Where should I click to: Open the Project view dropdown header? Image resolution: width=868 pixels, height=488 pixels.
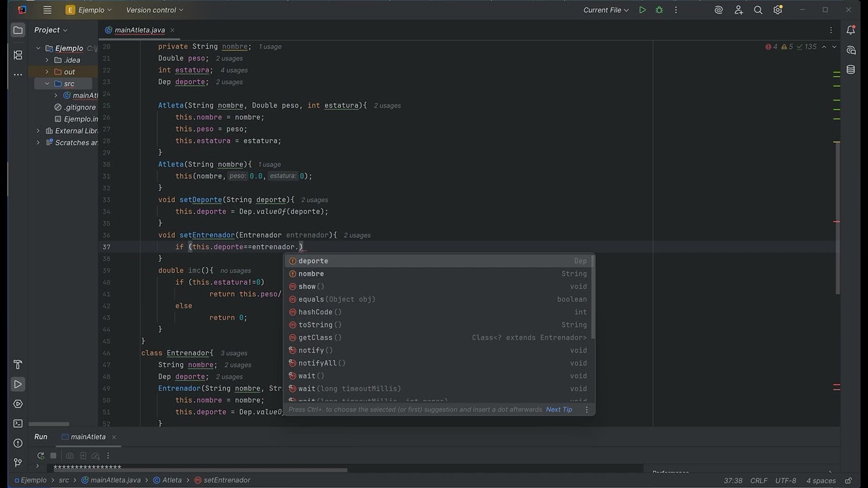[51, 30]
